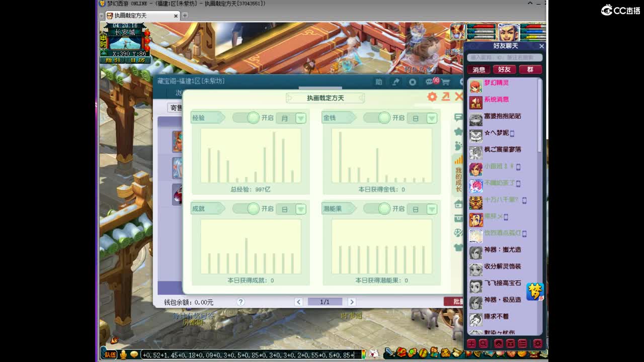Click add friend plus icon in chat panel
The width and height of the screenshot is (644, 362).
tap(471, 343)
